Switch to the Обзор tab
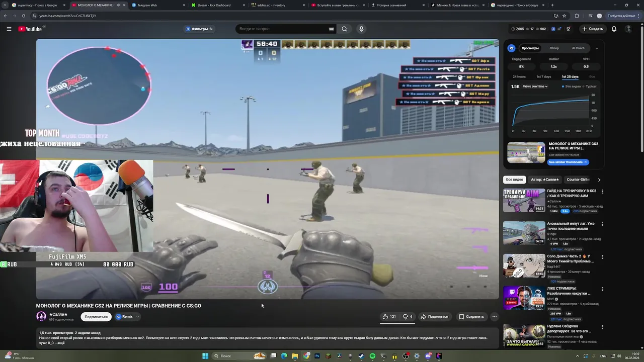Viewport: 644px width, 362px height. tap(554, 48)
